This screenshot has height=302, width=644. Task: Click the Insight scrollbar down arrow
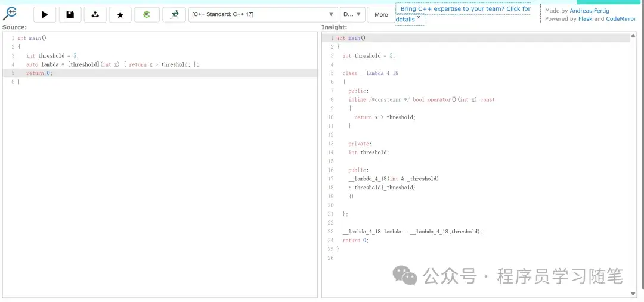coord(633,294)
